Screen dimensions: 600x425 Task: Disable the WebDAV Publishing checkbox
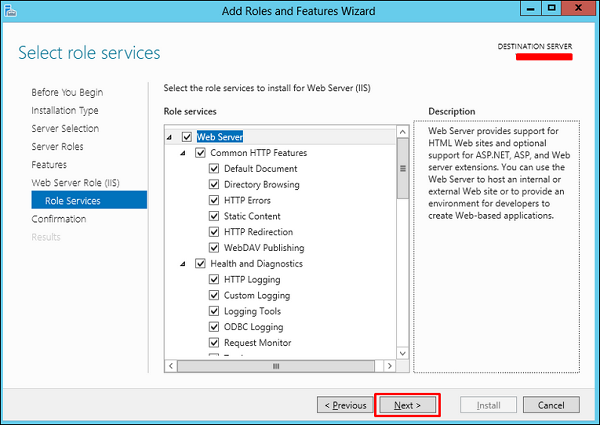click(x=214, y=247)
